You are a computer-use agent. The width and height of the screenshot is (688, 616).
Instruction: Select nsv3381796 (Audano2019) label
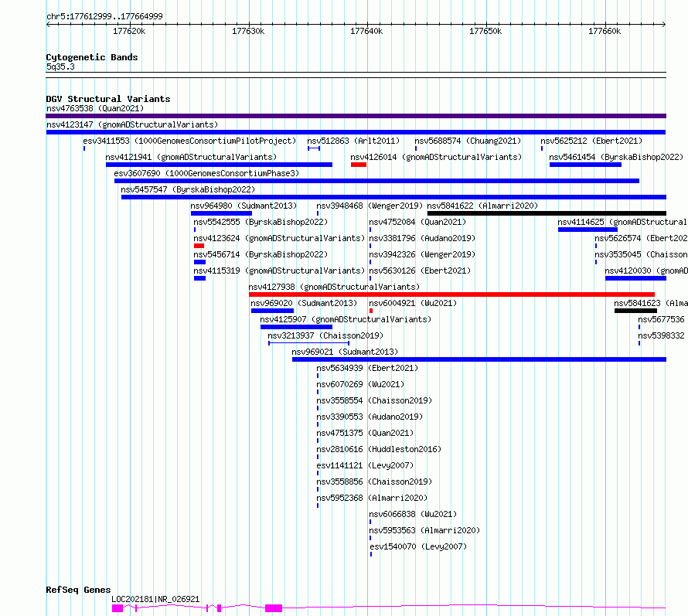click(422, 238)
